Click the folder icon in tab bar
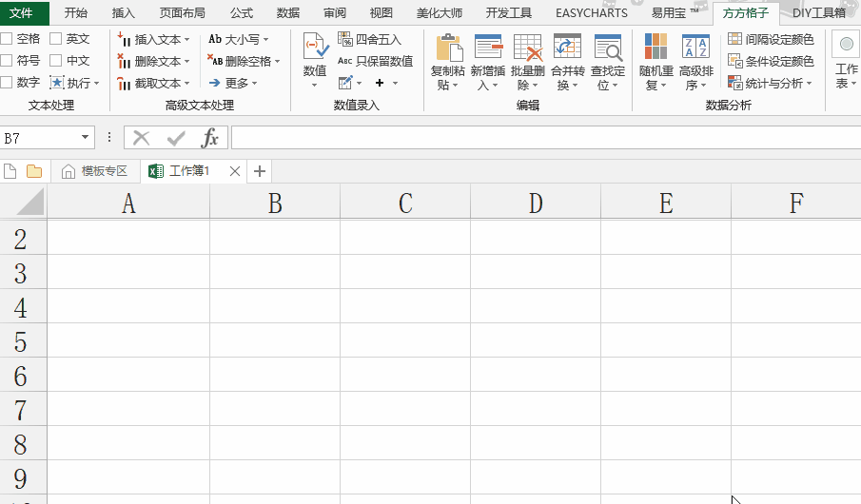Viewport: 861px width, 504px height. pyautogui.click(x=34, y=171)
